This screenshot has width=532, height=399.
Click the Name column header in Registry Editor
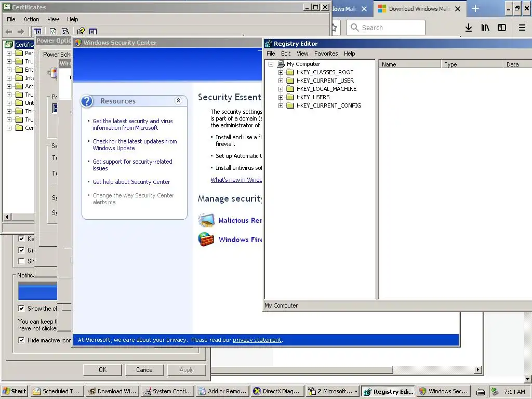409,64
